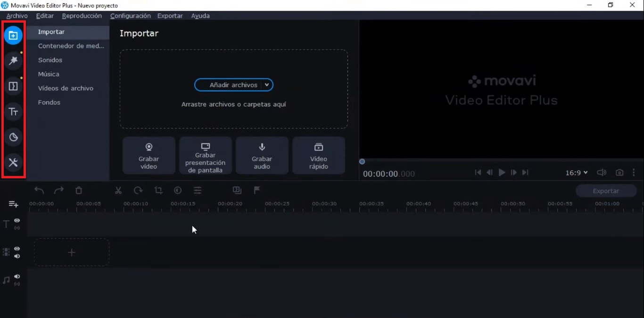Open the Transition wizard icon
Screen dimensions: 644x318
237,190
